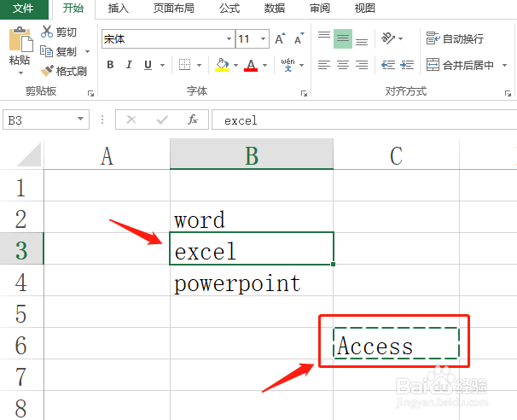Apply cell borders icon
The height and width of the screenshot is (420, 517).
[x=184, y=65]
